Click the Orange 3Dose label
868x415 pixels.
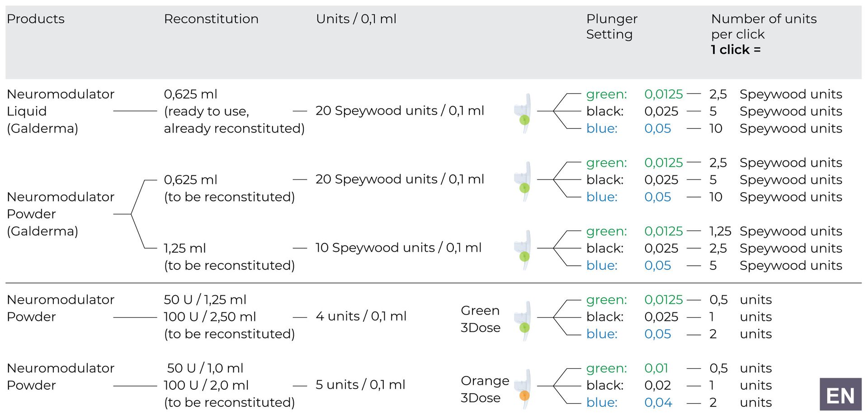click(x=484, y=389)
